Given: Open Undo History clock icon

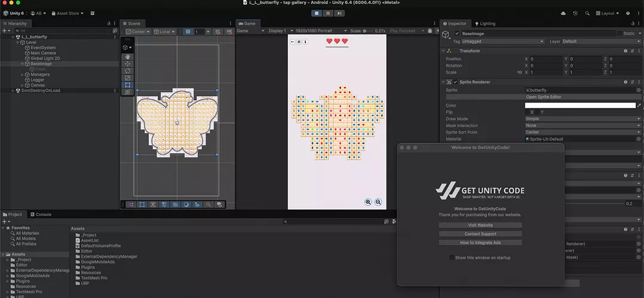Looking at the screenshot, I should (575, 13).
